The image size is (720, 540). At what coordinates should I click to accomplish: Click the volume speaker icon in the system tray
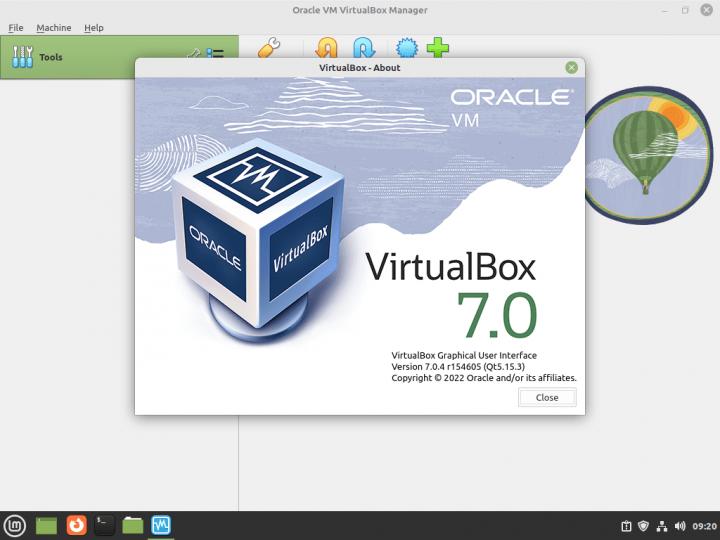pos(680,526)
